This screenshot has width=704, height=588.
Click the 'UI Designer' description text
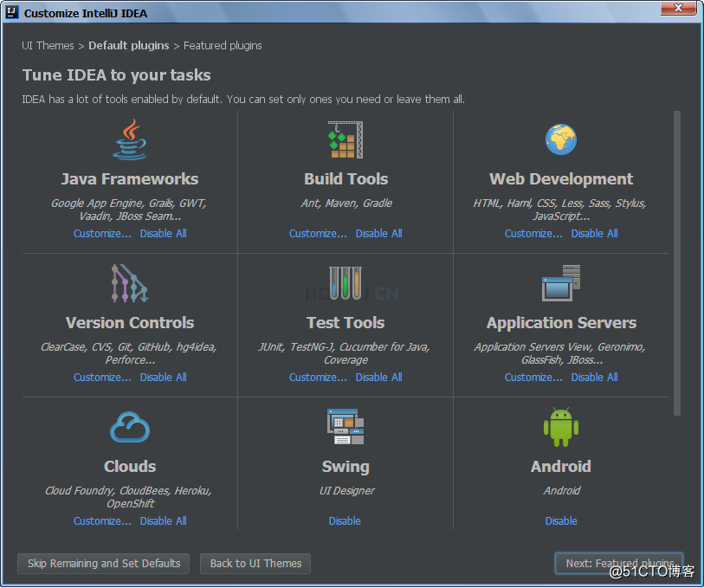(x=346, y=491)
